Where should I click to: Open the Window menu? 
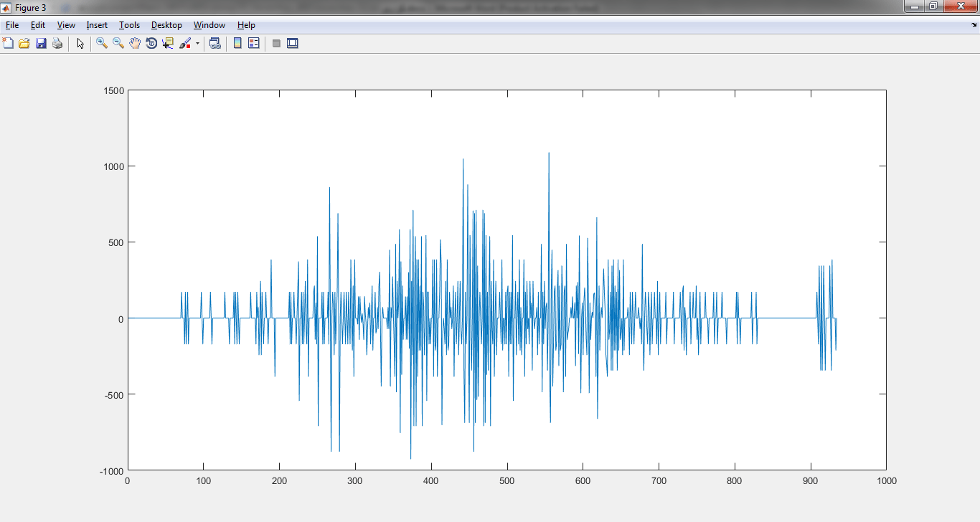tap(209, 25)
